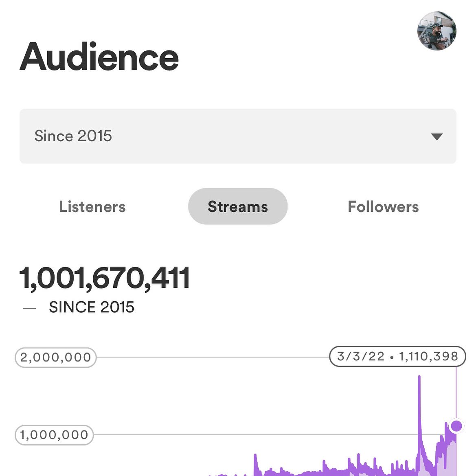Click the SINCE 2015 legend label
Image resolution: width=476 pixels, height=476 pixels.
(x=91, y=307)
